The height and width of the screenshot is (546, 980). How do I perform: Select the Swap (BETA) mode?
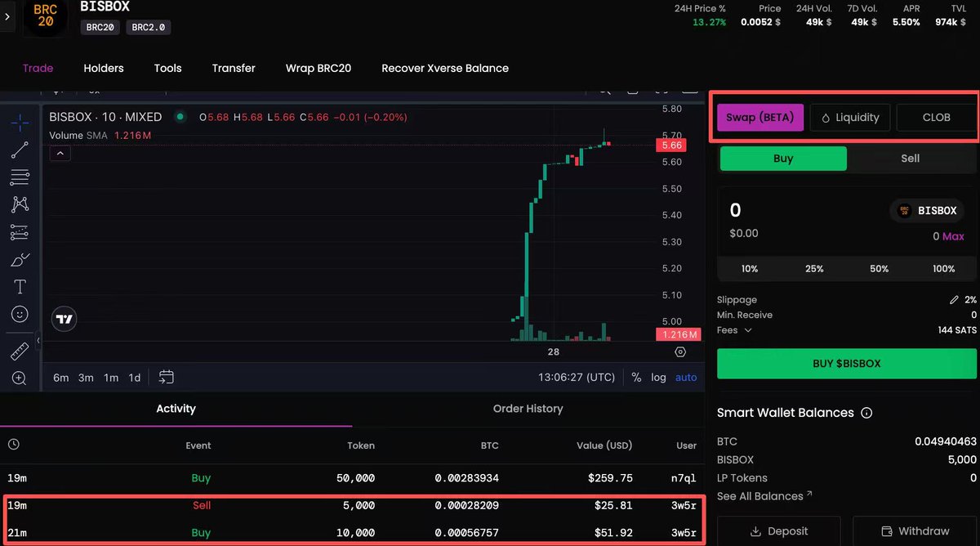(x=760, y=118)
